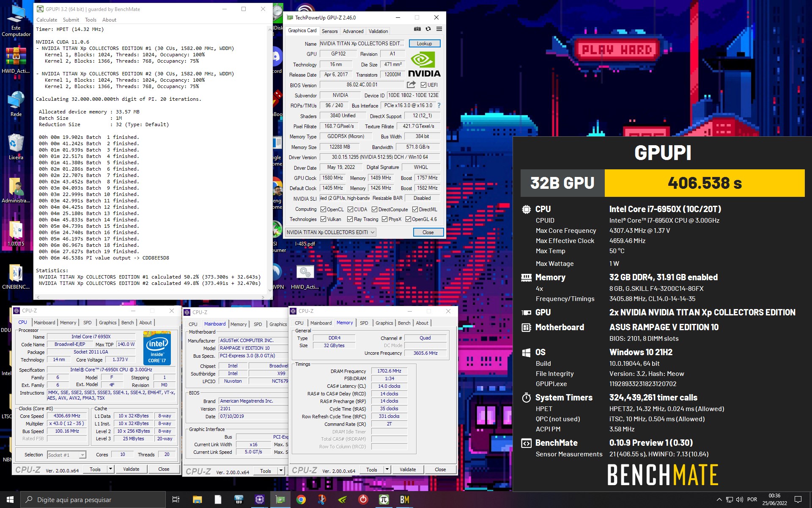The height and width of the screenshot is (508, 812).
Task: Open the Calculate menu in GPUPI
Action: 47,20
